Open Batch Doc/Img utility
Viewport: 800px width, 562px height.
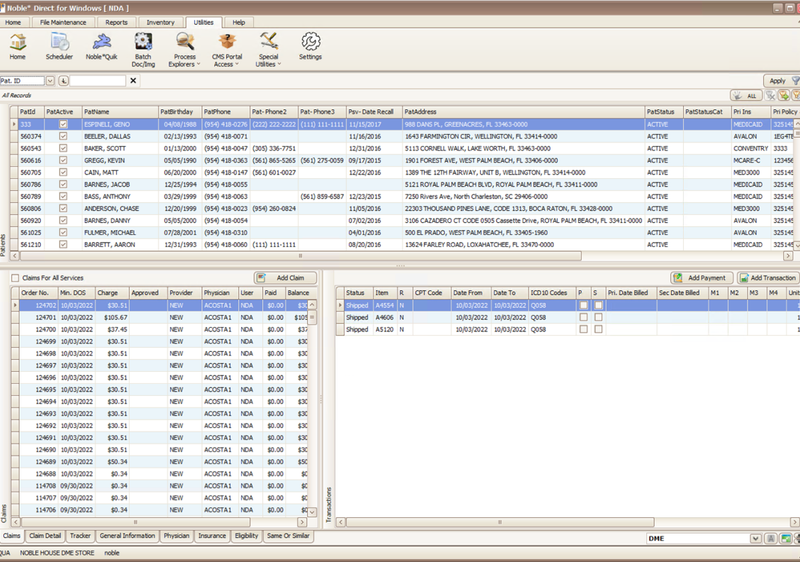click(x=143, y=42)
